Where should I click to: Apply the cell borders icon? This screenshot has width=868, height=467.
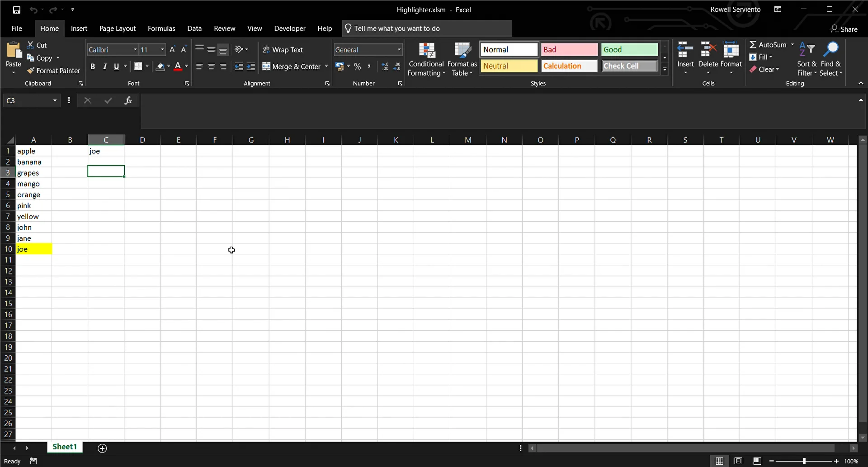(138, 67)
